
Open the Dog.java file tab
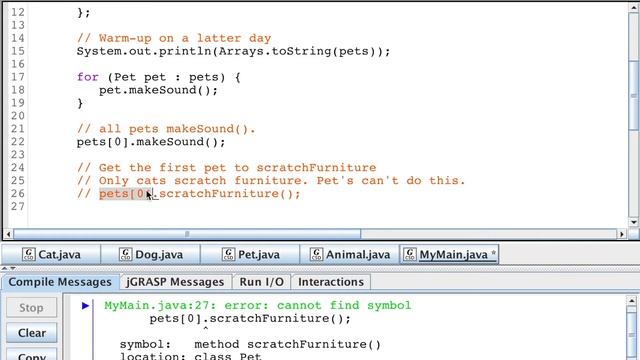point(151,255)
